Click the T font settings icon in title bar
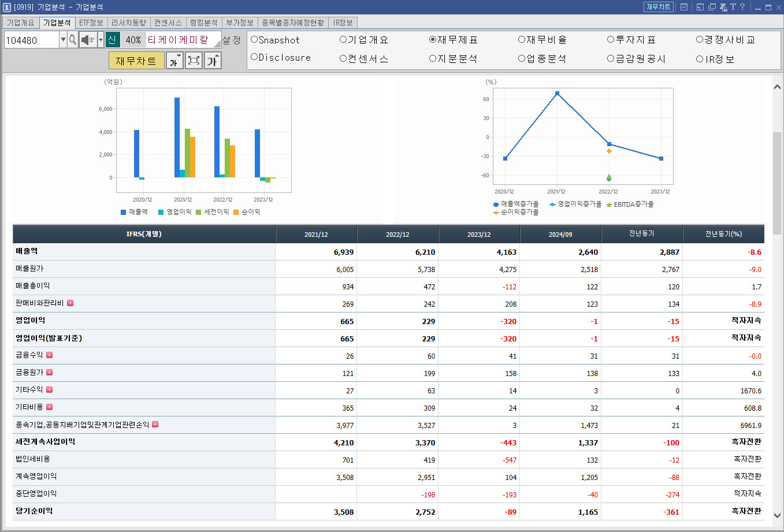This screenshot has width=784, height=532. (733, 8)
